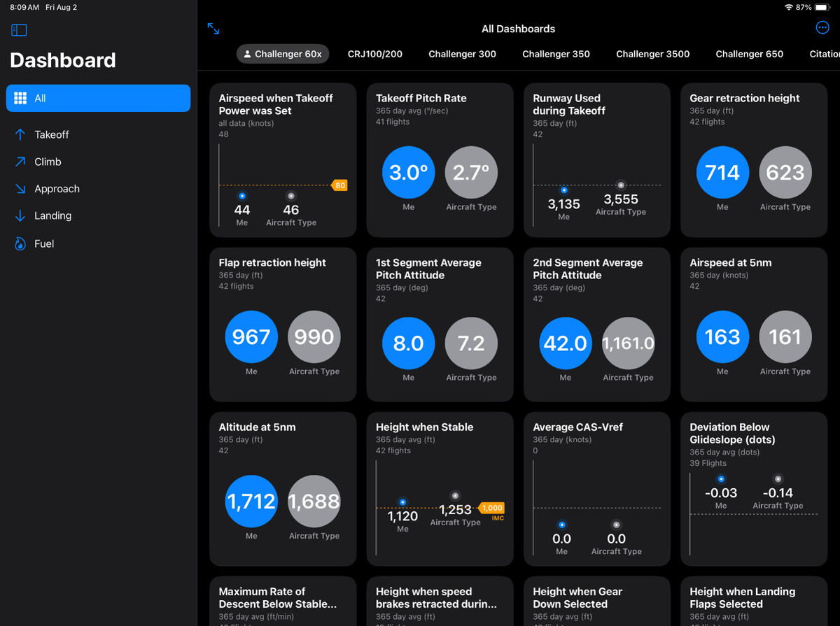Image resolution: width=840 pixels, height=626 pixels.
Task: Open the ellipsis options menu top right
Action: pyautogui.click(x=822, y=28)
